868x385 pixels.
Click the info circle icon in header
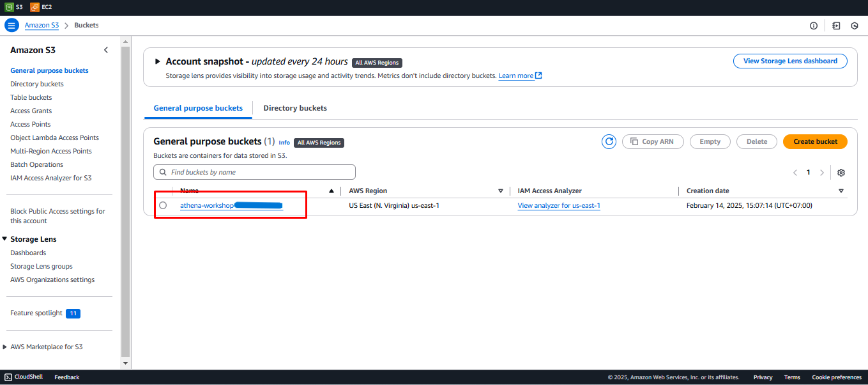click(814, 26)
